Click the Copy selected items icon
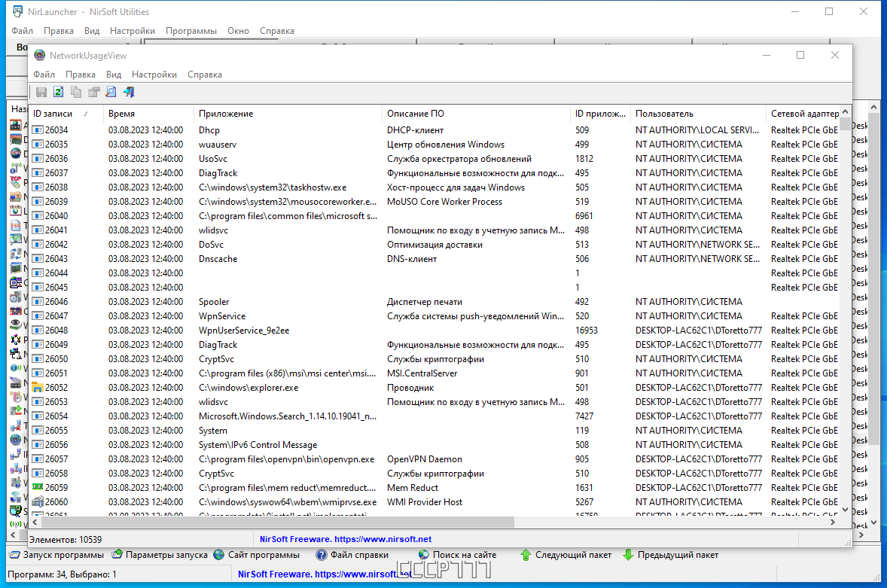Screen dimensions: 887x588 pyautogui.click(x=76, y=92)
